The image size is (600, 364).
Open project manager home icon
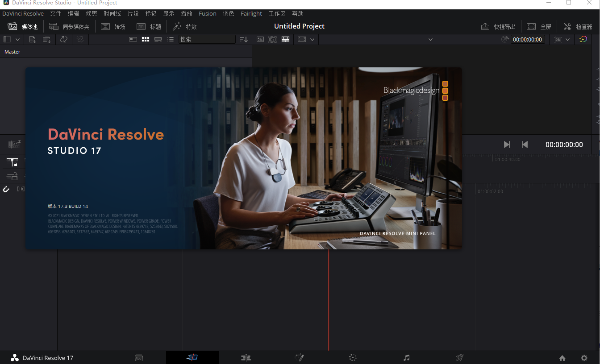click(562, 358)
